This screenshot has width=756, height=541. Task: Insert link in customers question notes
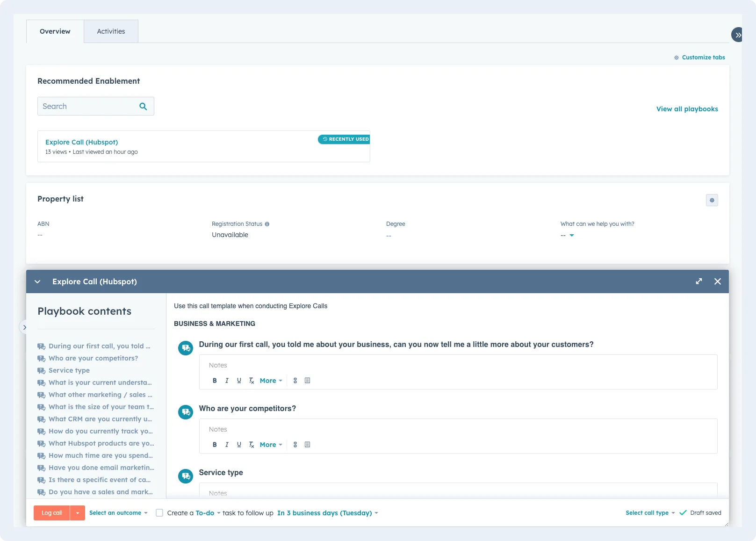coord(295,381)
